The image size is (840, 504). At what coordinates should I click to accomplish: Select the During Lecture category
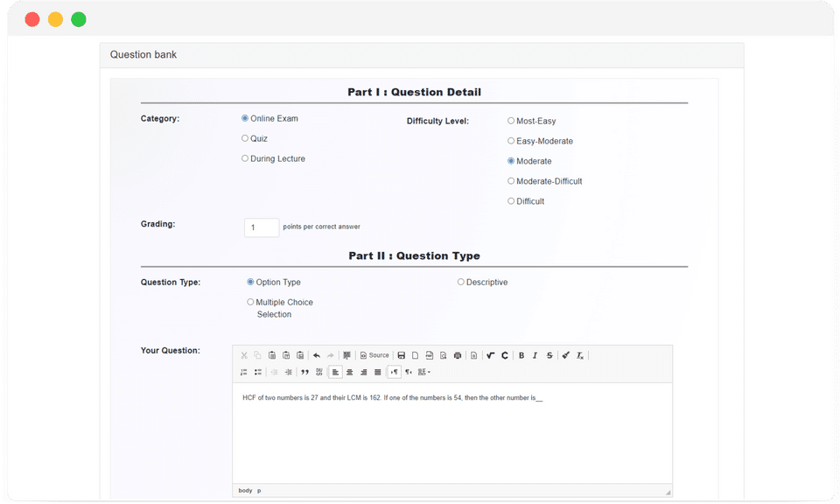[x=245, y=158]
